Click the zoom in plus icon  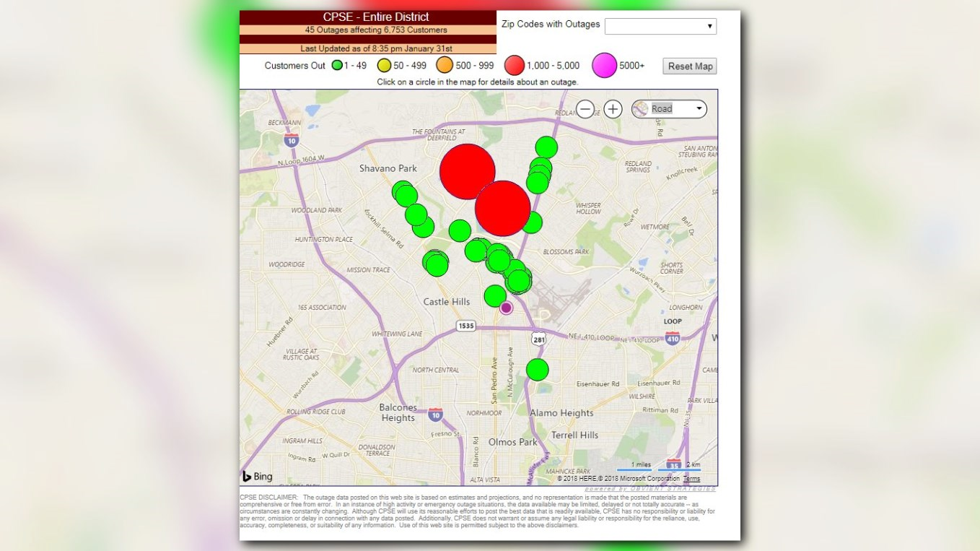611,108
